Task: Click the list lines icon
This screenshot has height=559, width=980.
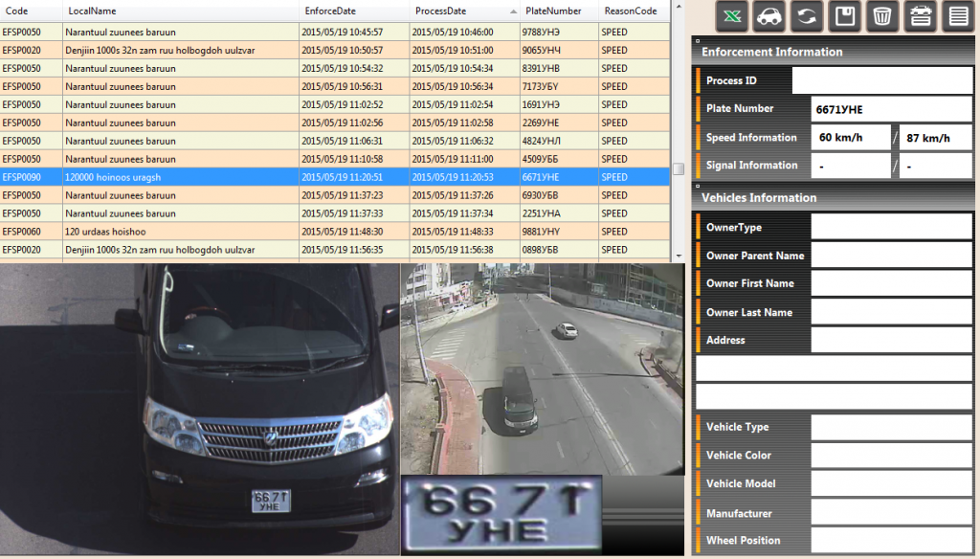Action: coord(957,16)
